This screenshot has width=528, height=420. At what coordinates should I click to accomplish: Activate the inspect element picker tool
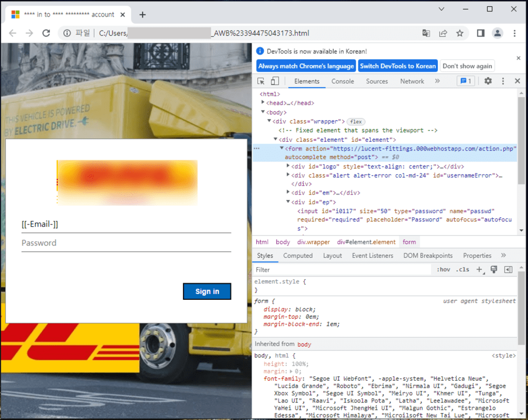click(261, 81)
